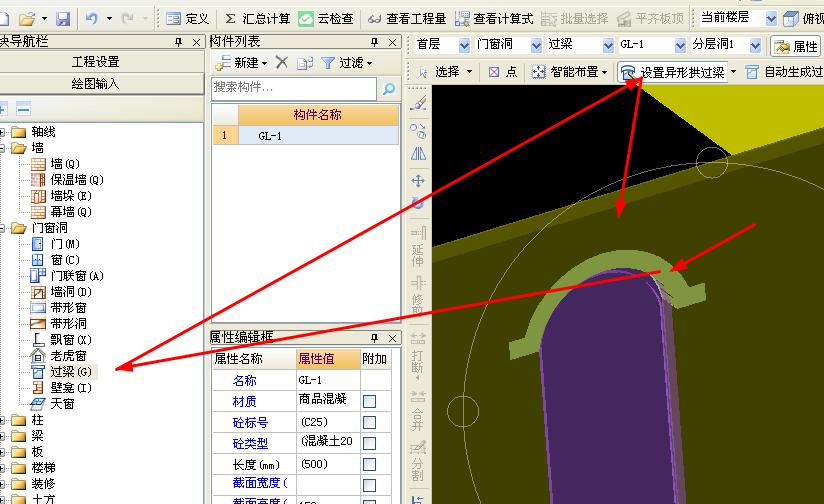The width and height of the screenshot is (824, 504).
Task: Expand the 梁 folder
Action: click(2, 436)
